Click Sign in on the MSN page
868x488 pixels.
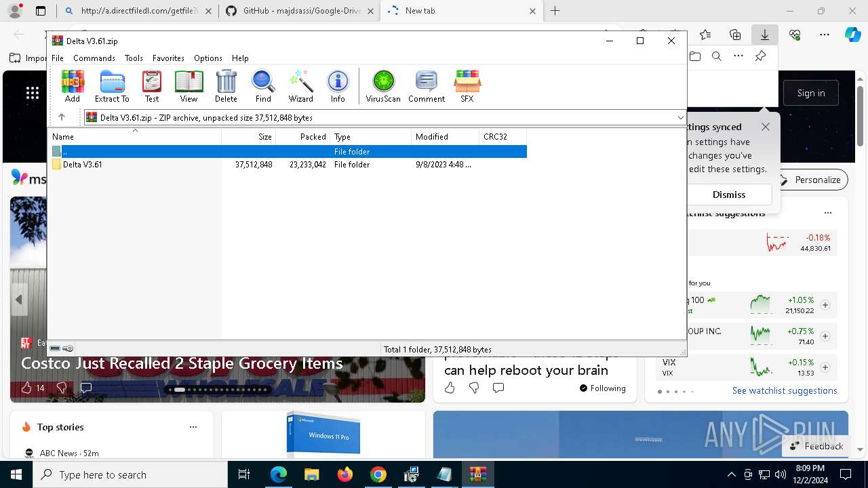pyautogui.click(x=811, y=94)
